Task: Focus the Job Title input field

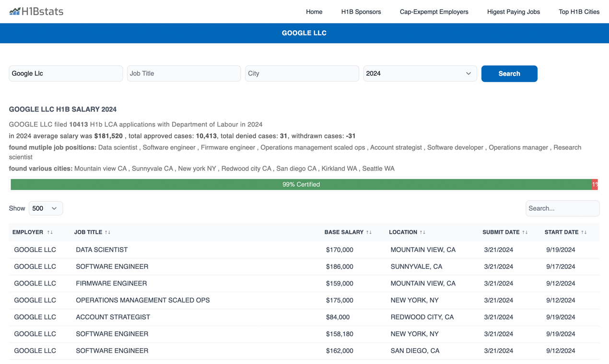Action: click(184, 74)
